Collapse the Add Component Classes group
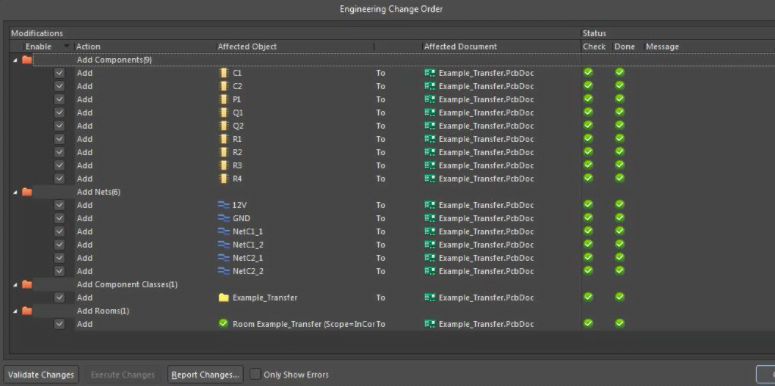The image size is (775, 386). point(14,284)
